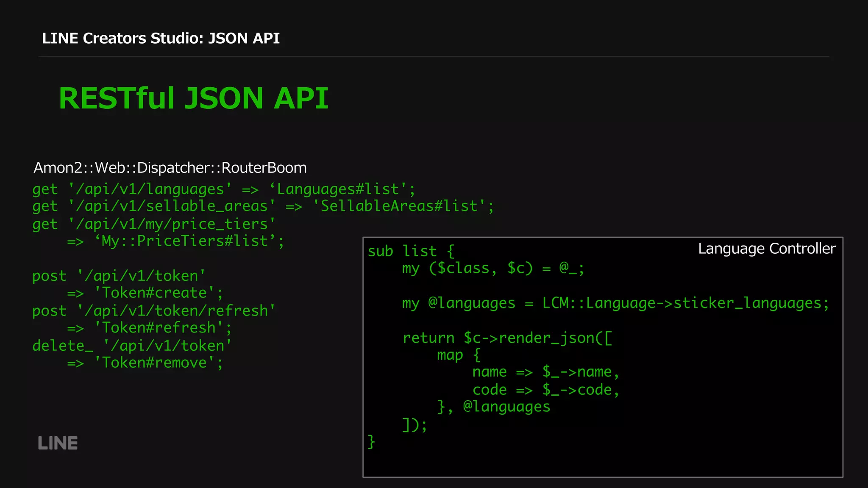
Task: Click the 'Language Controller' label
Action: click(767, 249)
